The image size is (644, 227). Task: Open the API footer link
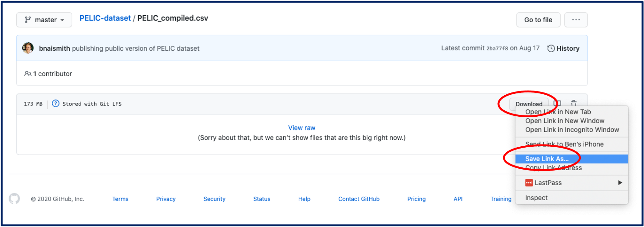pos(458,199)
